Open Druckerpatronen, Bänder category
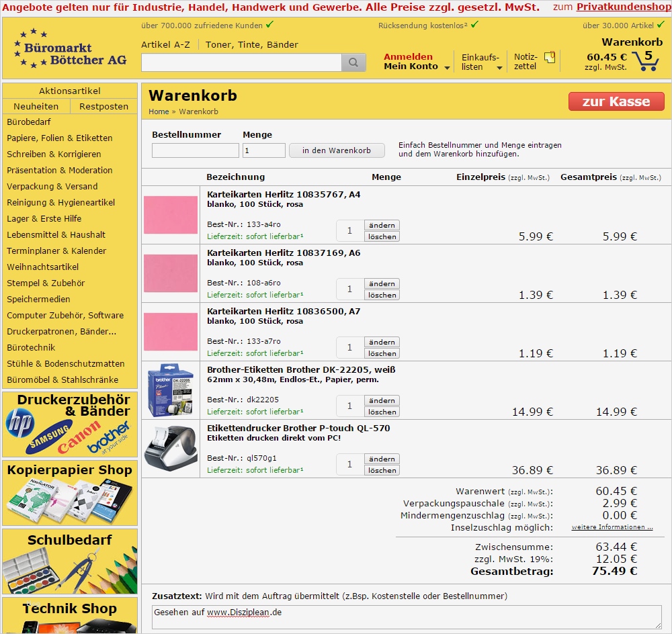Viewport: 672px width, 634px height. point(61,332)
